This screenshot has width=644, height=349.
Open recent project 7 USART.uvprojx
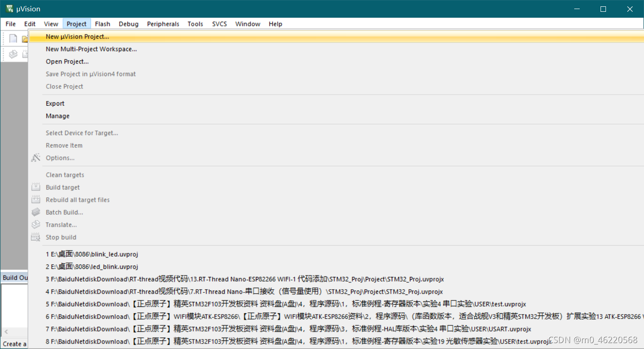[x=336, y=329]
